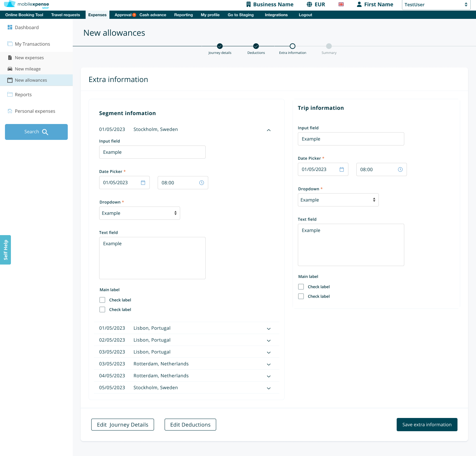Expand the 02/05/2023 Lisbon, Portugal segment
The width and height of the screenshot is (476, 456).
pos(269,340)
